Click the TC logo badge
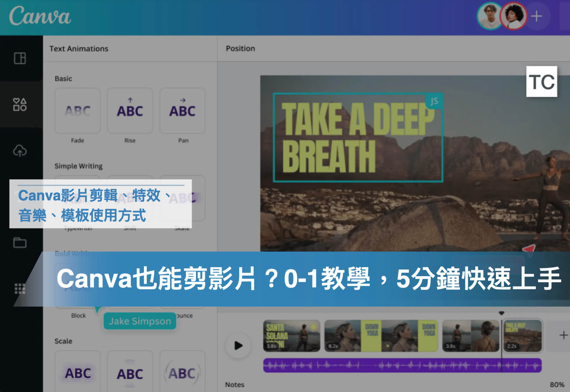Viewport: 570px width, 392px height. pos(541,82)
